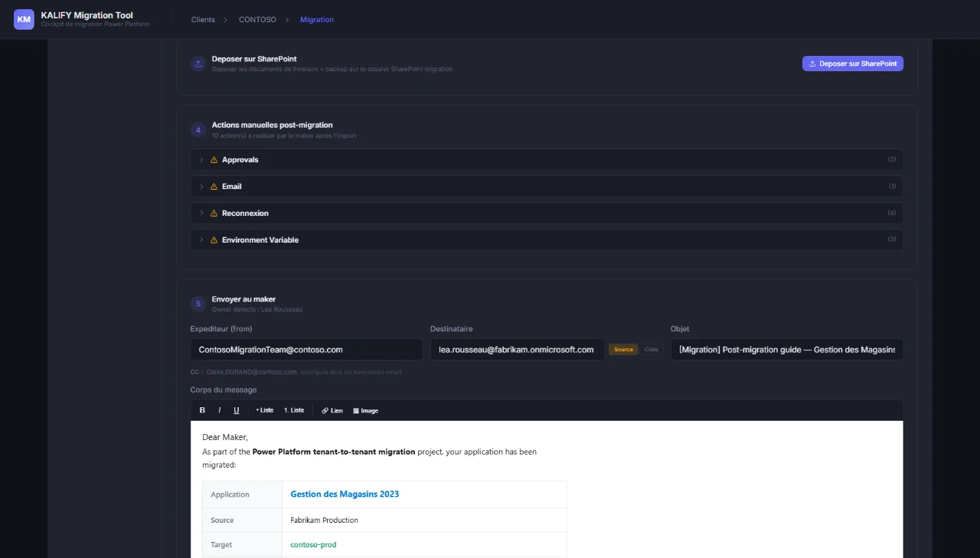Click the CC Claire.DURAND@contoso.com text
This screenshot has width=980, height=558.
tap(243, 372)
